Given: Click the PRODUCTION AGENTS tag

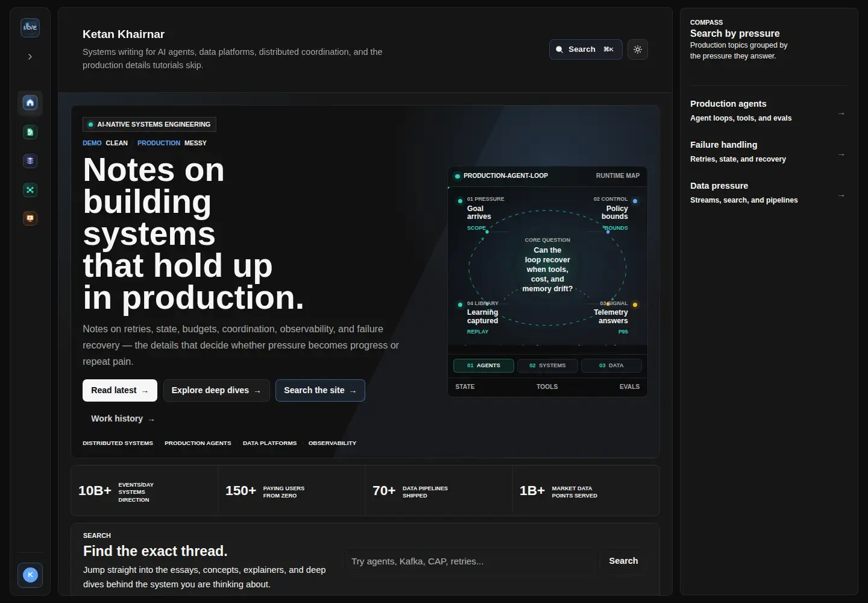Looking at the screenshot, I should (x=198, y=443).
